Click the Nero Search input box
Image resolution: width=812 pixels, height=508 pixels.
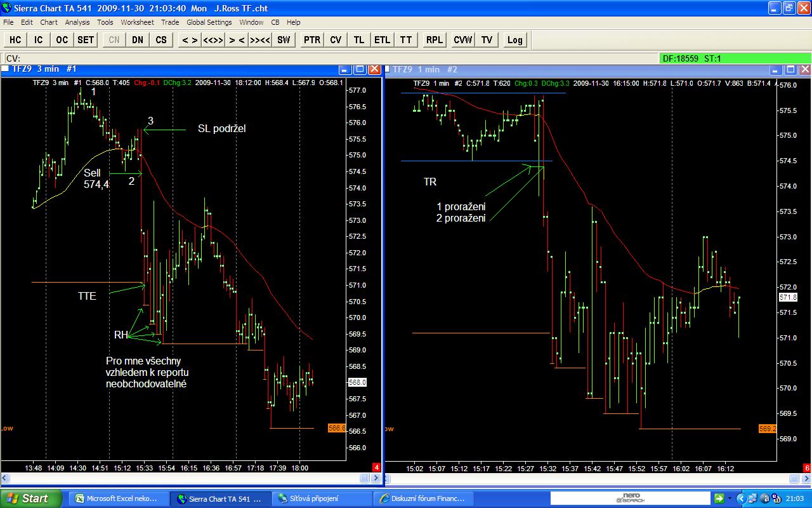pyautogui.click(x=629, y=498)
